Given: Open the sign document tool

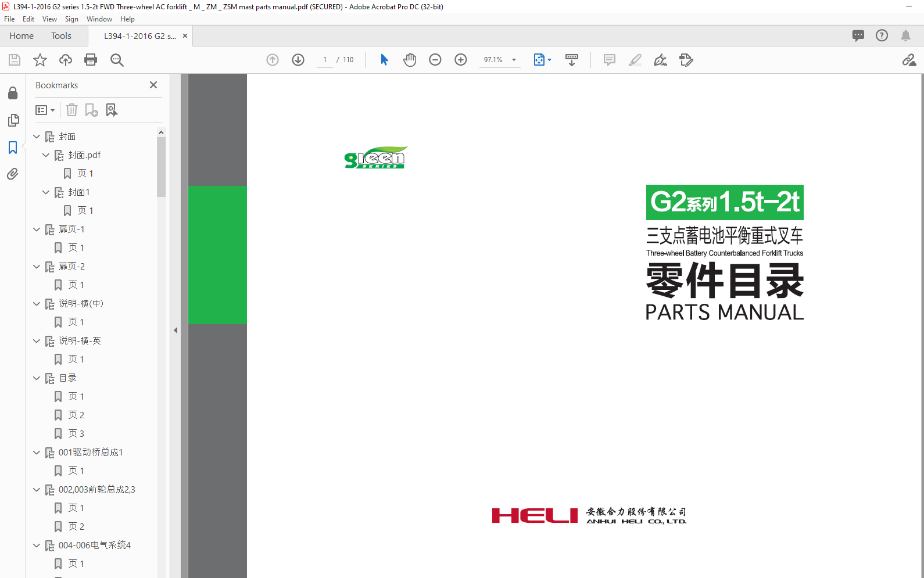Looking at the screenshot, I should click(661, 60).
